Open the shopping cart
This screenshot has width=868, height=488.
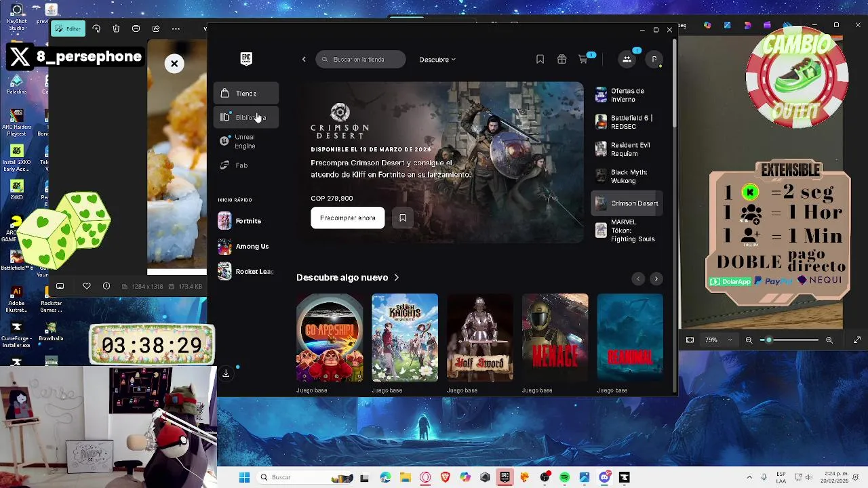pos(583,60)
